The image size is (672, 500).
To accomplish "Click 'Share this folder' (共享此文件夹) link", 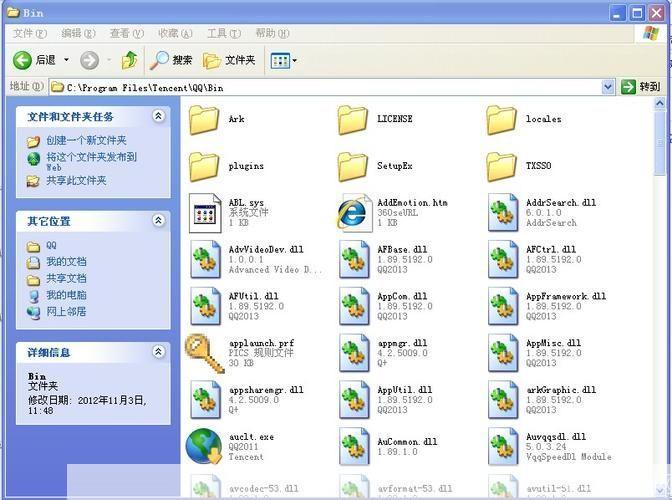I will 76,180.
